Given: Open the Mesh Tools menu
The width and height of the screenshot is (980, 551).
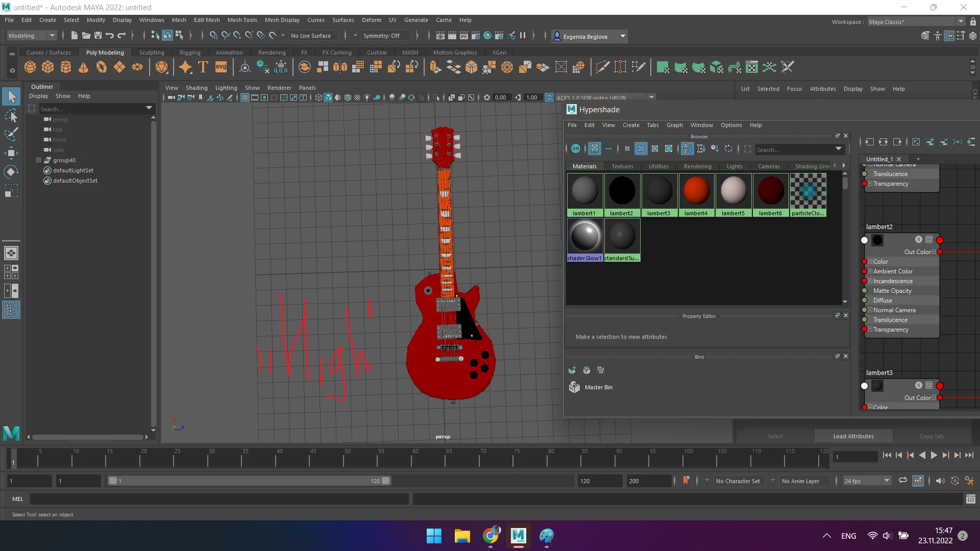Looking at the screenshot, I should pyautogui.click(x=242, y=20).
